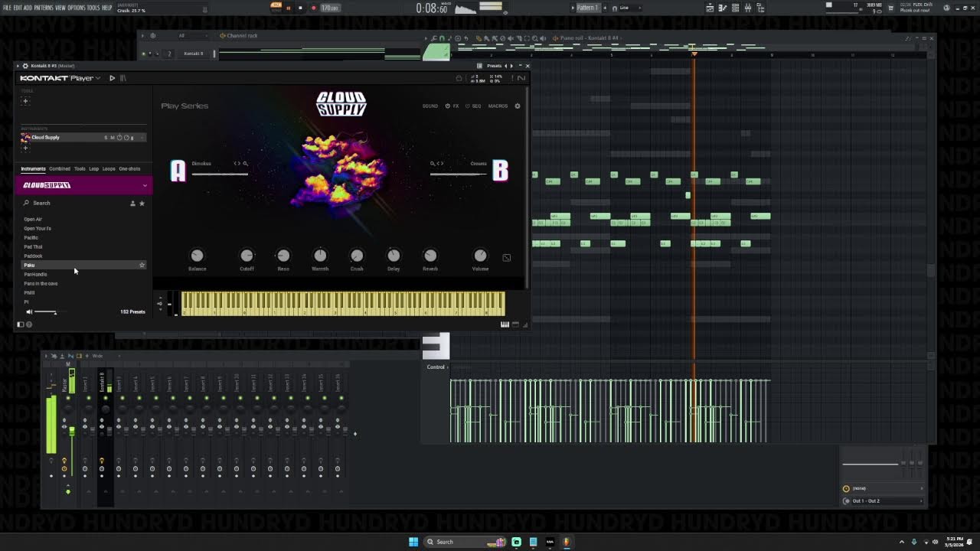980x551 pixels.
Task: Open the playlist view icon
Action: click(x=710, y=8)
